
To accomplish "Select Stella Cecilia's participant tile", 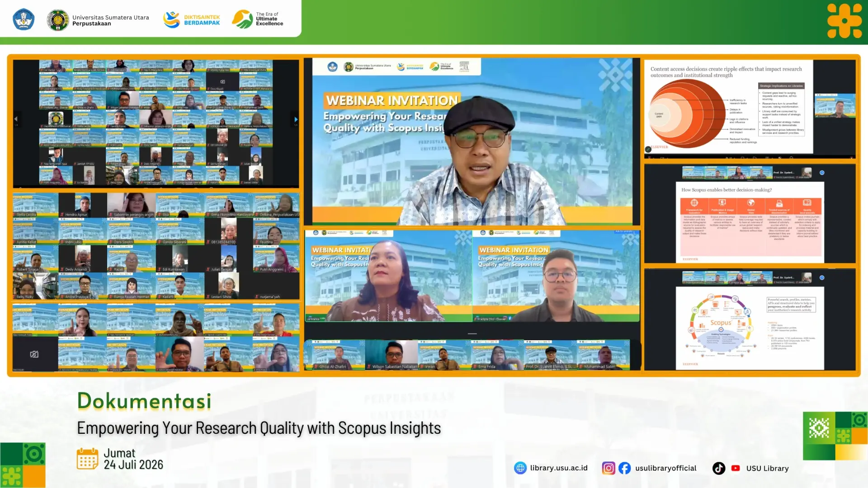I will [35, 205].
